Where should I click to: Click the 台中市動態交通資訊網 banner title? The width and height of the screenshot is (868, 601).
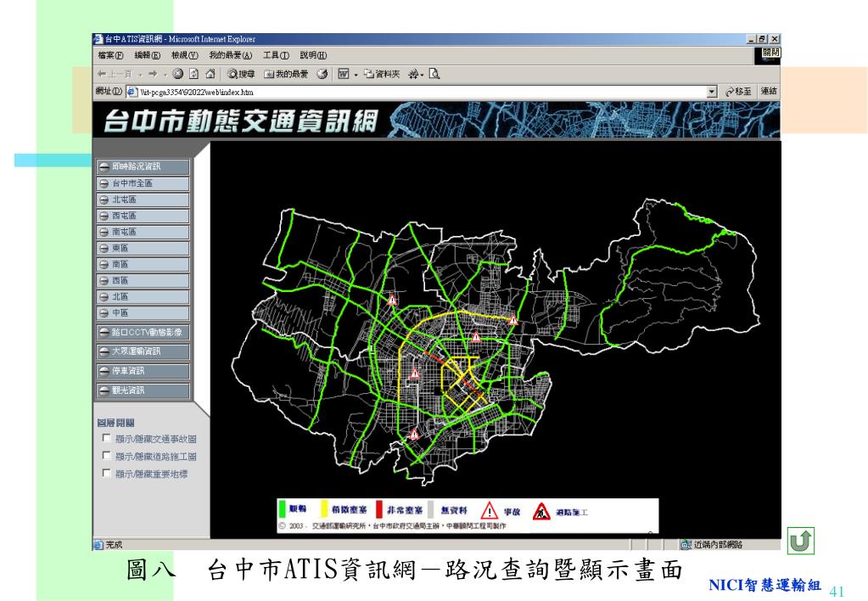pyautogui.click(x=241, y=121)
